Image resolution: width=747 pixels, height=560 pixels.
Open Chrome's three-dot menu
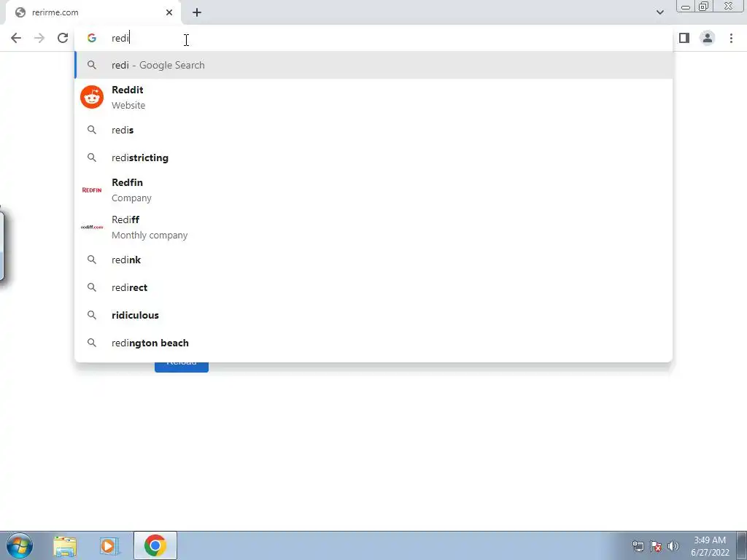731,38
